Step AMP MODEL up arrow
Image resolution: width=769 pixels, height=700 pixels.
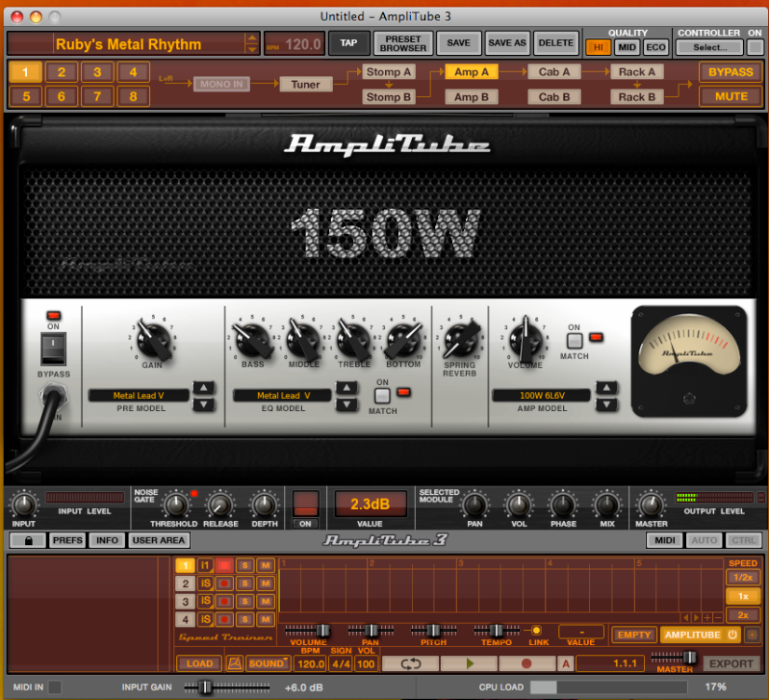pos(606,388)
